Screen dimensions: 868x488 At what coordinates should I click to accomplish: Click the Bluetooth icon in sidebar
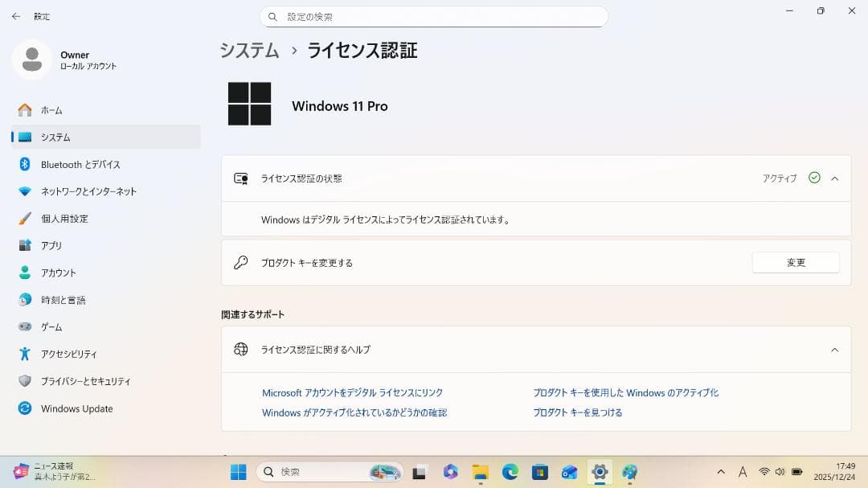coord(25,164)
